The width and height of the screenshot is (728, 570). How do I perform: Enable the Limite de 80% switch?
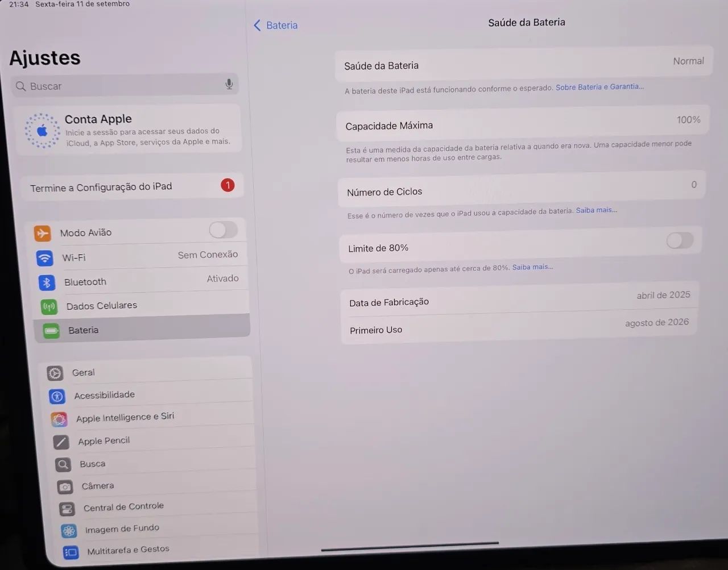(x=680, y=240)
